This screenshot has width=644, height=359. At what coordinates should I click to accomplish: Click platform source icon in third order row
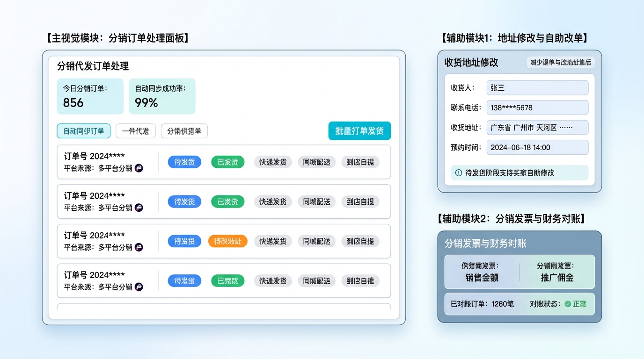pos(139,247)
